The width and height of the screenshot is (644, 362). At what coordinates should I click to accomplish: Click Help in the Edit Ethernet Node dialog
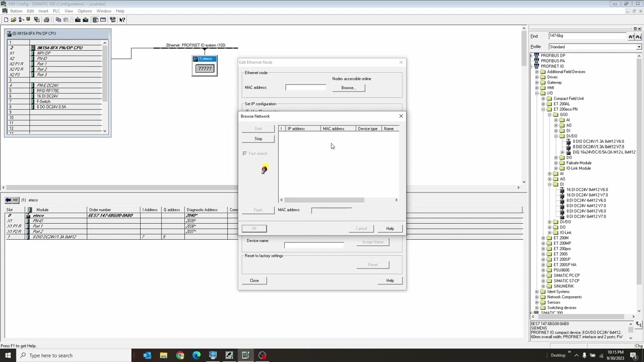coord(390,281)
